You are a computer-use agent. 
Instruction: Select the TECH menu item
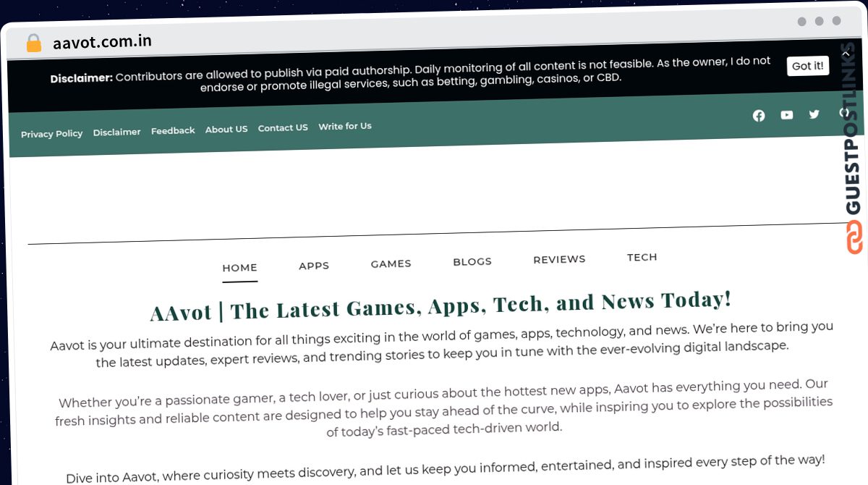pos(642,257)
